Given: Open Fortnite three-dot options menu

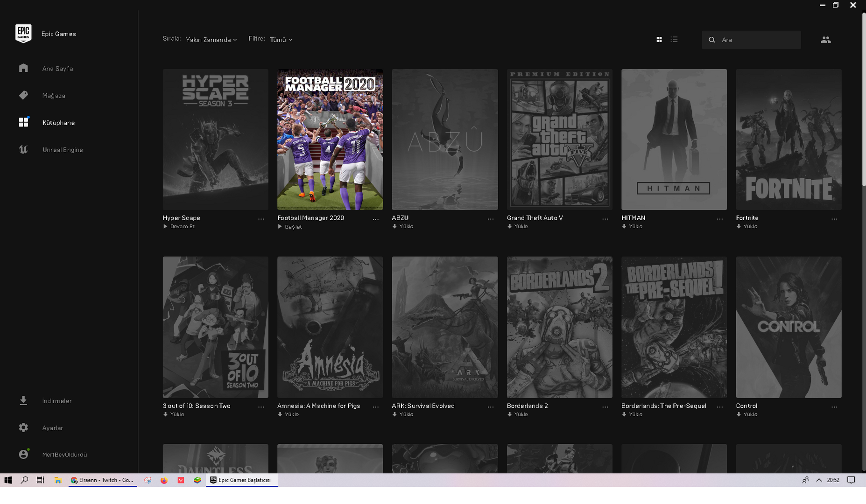Looking at the screenshot, I should (x=834, y=219).
